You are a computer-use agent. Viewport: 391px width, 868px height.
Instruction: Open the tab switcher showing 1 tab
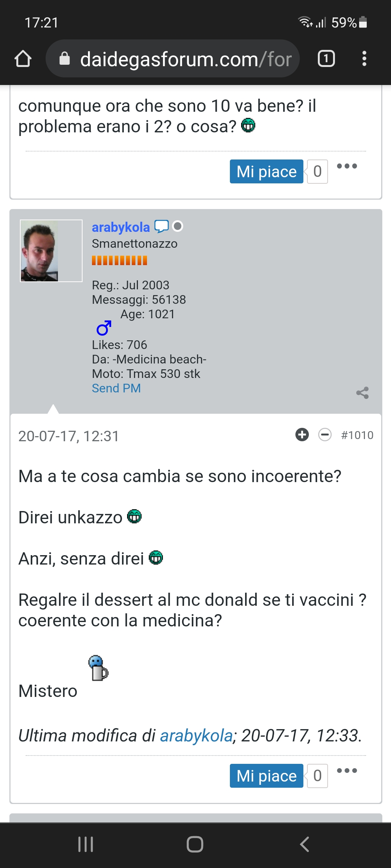coord(326,59)
